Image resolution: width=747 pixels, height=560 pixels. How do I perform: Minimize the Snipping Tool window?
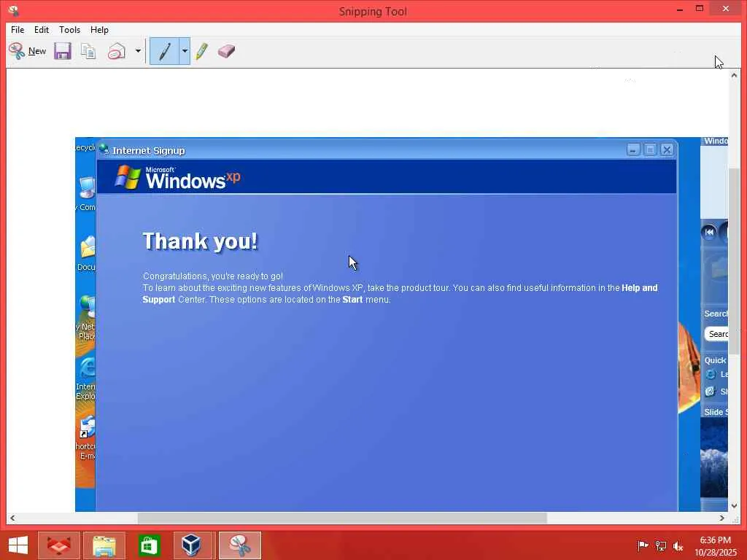click(x=680, y=9)
